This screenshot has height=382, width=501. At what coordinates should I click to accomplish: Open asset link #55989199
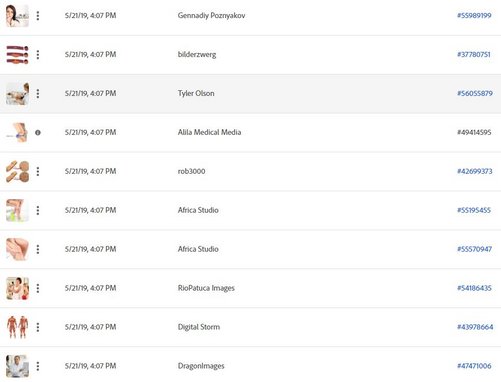pos(474,15)
